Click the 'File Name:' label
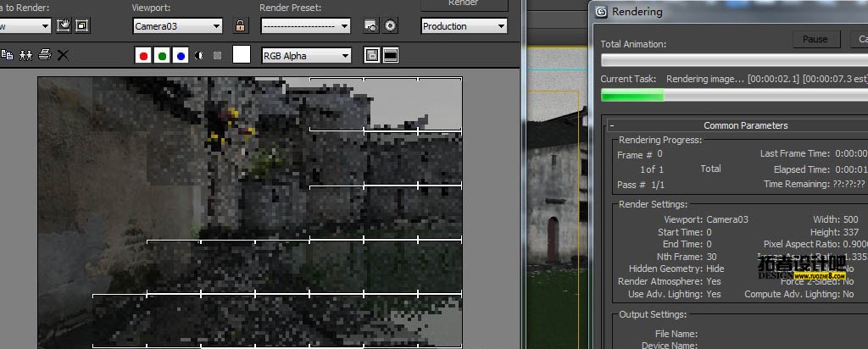This screenshot has width=868, height=349. click(676, 334)
